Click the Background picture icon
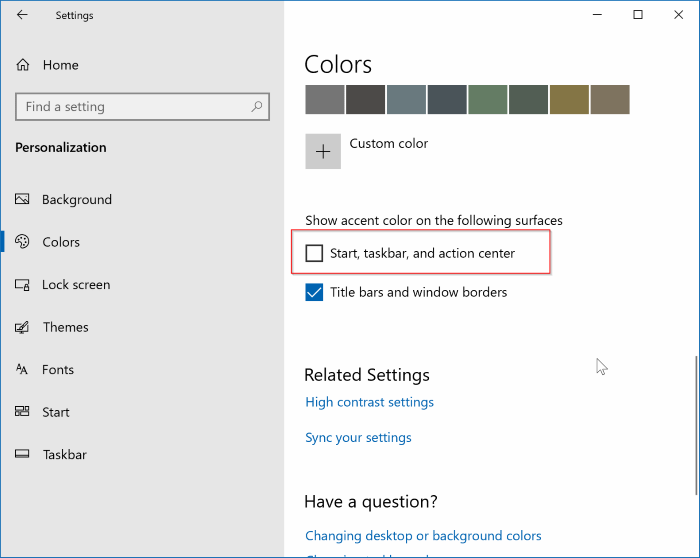The width and height of the screenshot is (700, 558). pos(22,199)
